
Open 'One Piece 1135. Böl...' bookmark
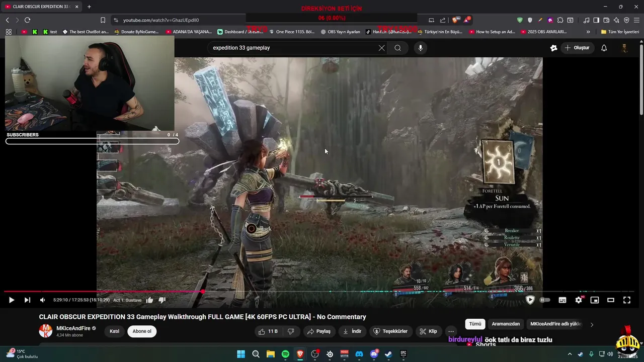(291, 32)
